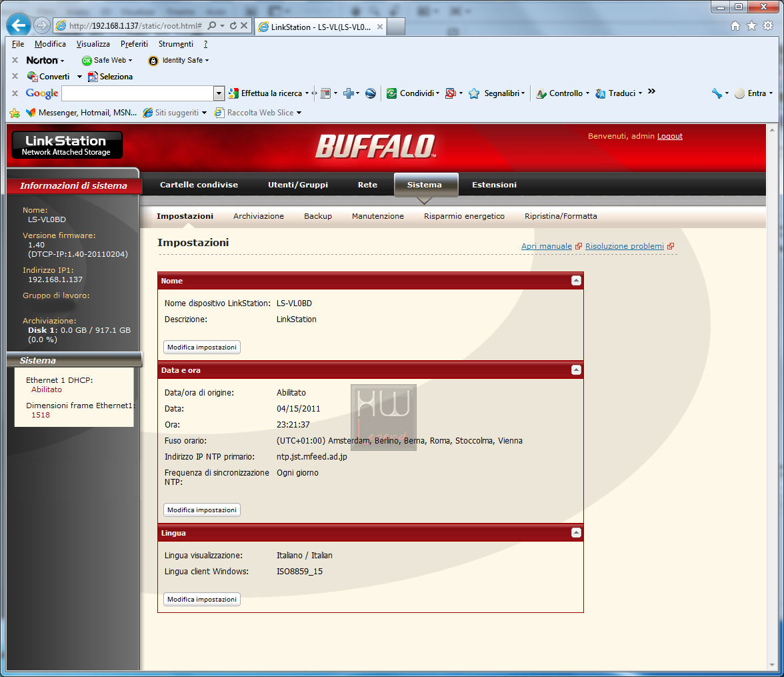784x677 pixels.
Task: Click the Controllo spell check icon
Action: point(541,93)
